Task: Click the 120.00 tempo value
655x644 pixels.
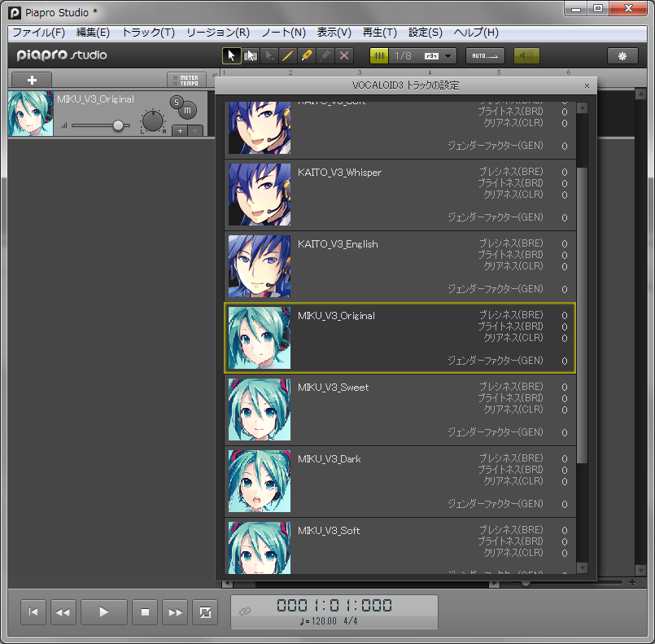Action: (324, 621)
